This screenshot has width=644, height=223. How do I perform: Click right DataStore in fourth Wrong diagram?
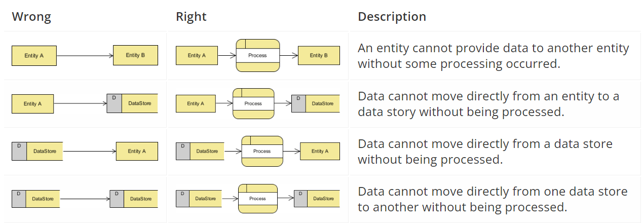pos(134,199)
